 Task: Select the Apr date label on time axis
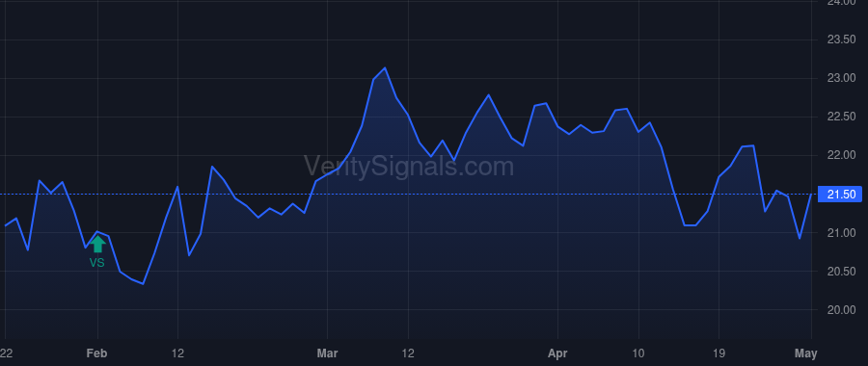[x=557, y=353]
